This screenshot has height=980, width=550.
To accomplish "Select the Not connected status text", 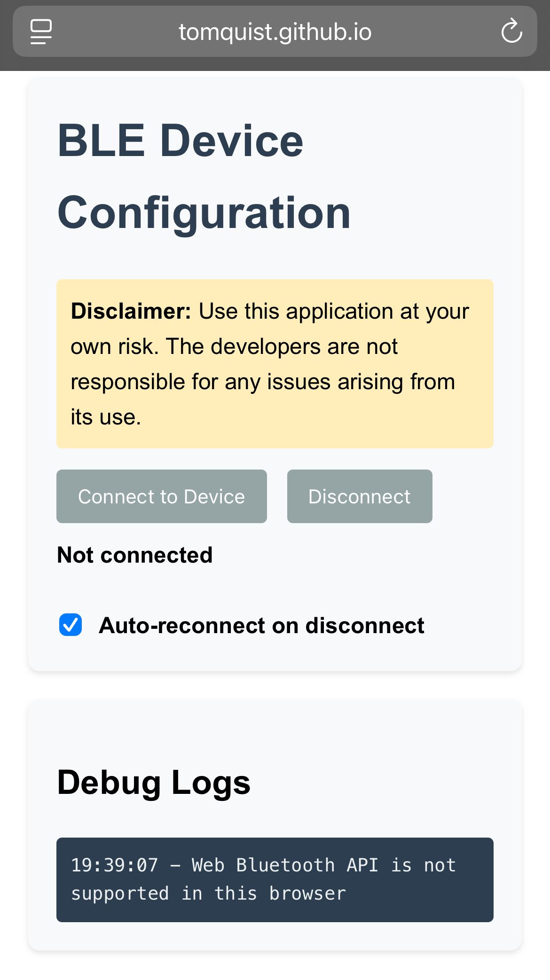I will pyautogui.click(x=135, y=555).
